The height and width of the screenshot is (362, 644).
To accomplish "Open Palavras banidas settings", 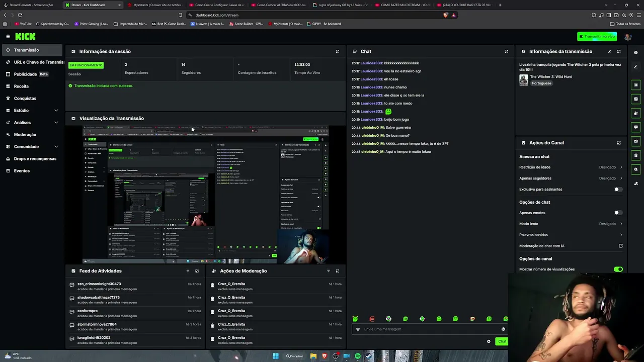I will pos(571,235).
